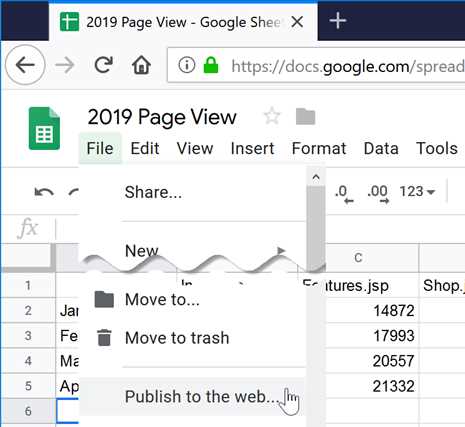Click the select-all corner box
This screenshot has height=427, width=465.
[28, 257]
